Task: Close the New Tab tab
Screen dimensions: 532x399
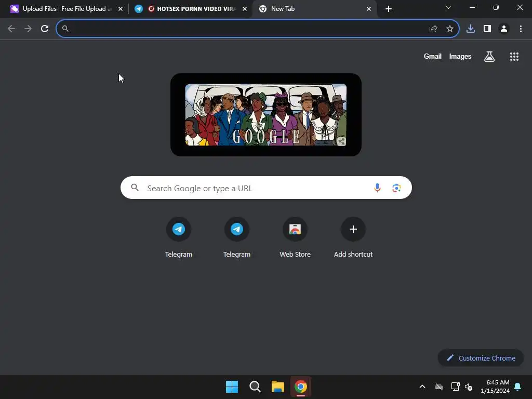Action: click(x=369, y=9)
